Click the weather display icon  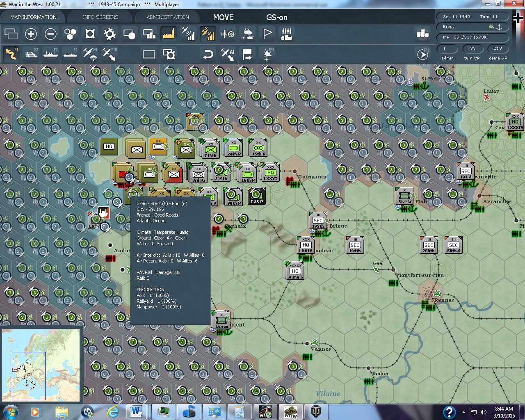(x=247, y=34)
